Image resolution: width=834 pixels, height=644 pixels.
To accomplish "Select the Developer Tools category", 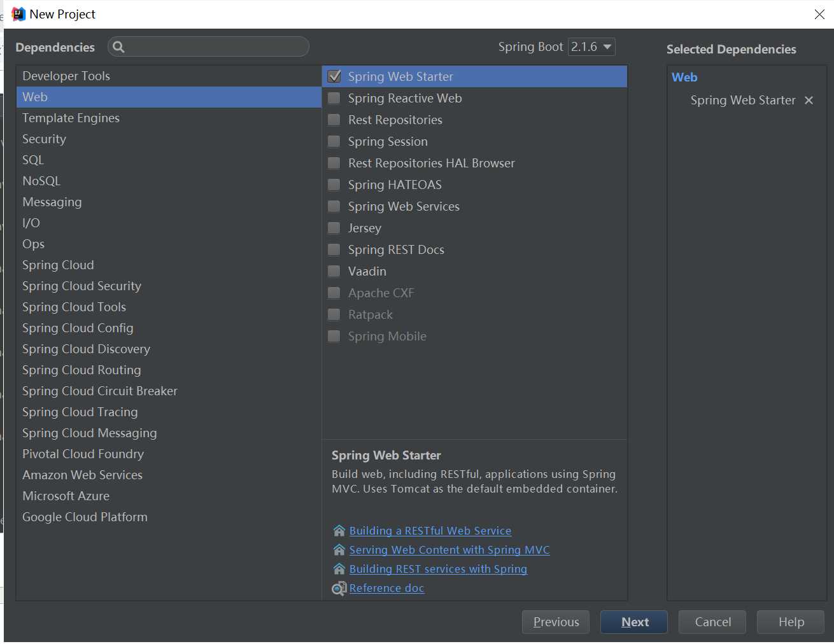I will click(169, 76).
